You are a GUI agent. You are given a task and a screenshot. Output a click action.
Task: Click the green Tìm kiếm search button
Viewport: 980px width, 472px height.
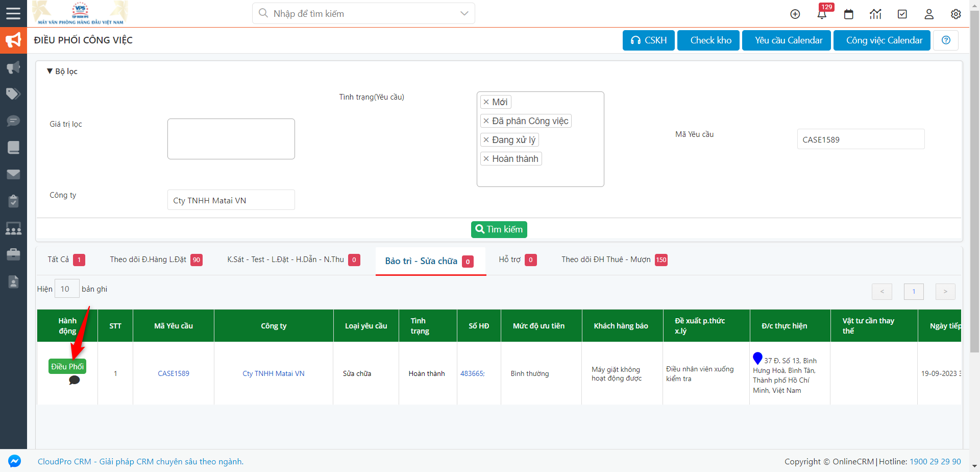click(499, 229)
